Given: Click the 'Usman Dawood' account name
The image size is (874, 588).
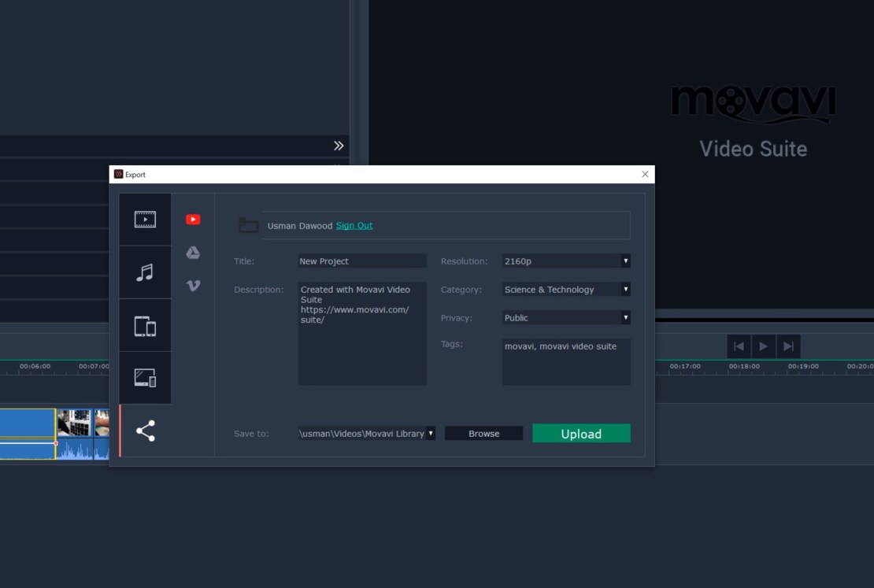Looking at the screenshot, I should pyautogui.click(x=299, y=226).
